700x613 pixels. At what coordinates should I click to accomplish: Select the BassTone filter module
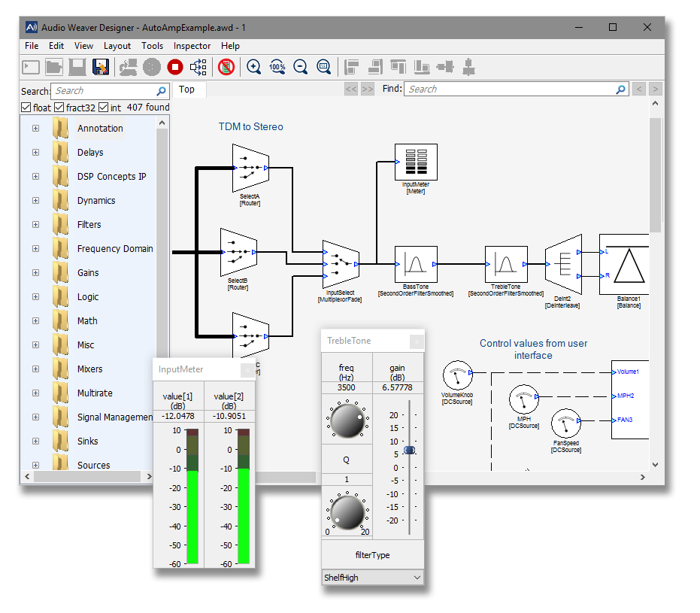tap(416, 264)
